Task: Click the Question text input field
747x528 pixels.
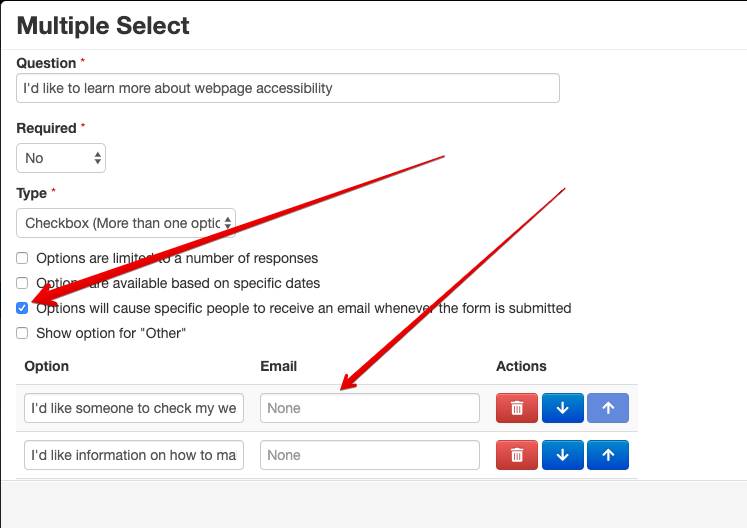Action: coord(288,88)
